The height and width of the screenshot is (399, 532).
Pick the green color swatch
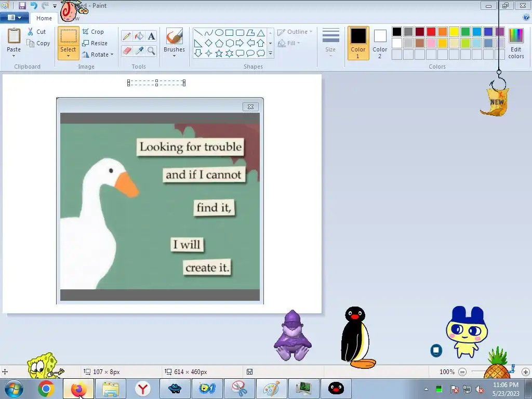tap(465, 32)
